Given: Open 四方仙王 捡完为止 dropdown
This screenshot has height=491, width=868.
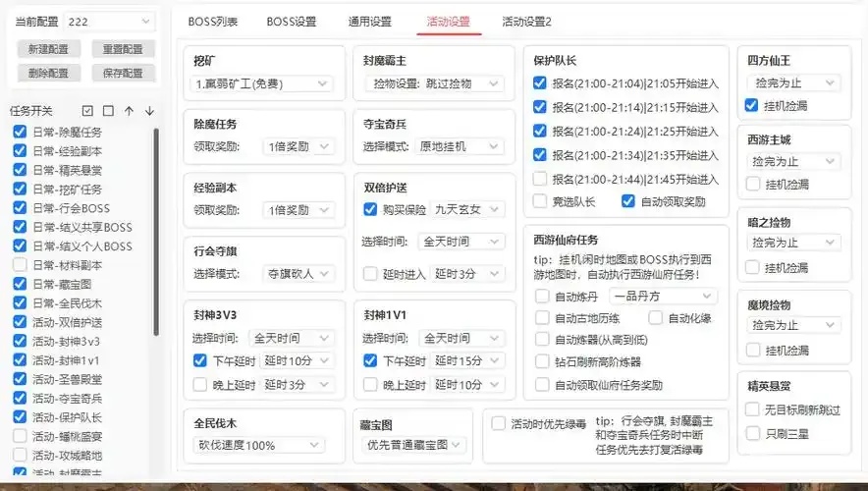Looking at the screenshot, I should 793,83.
